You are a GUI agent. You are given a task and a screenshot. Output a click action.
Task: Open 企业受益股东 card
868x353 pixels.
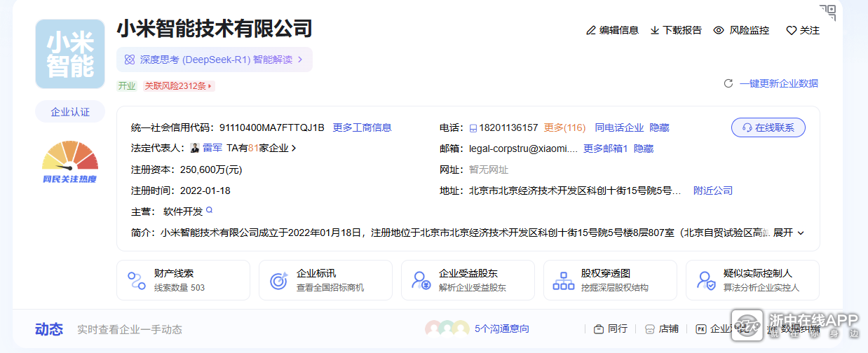(x=468, y=280)
